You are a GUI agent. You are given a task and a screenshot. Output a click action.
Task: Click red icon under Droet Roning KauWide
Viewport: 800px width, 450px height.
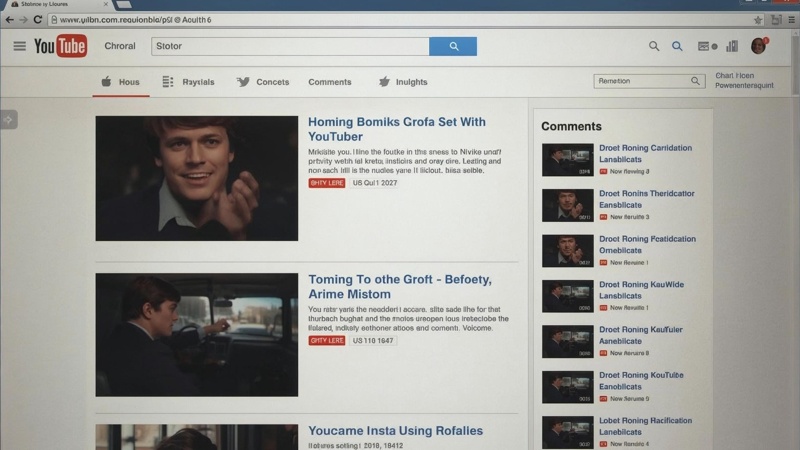click(603, 308)
